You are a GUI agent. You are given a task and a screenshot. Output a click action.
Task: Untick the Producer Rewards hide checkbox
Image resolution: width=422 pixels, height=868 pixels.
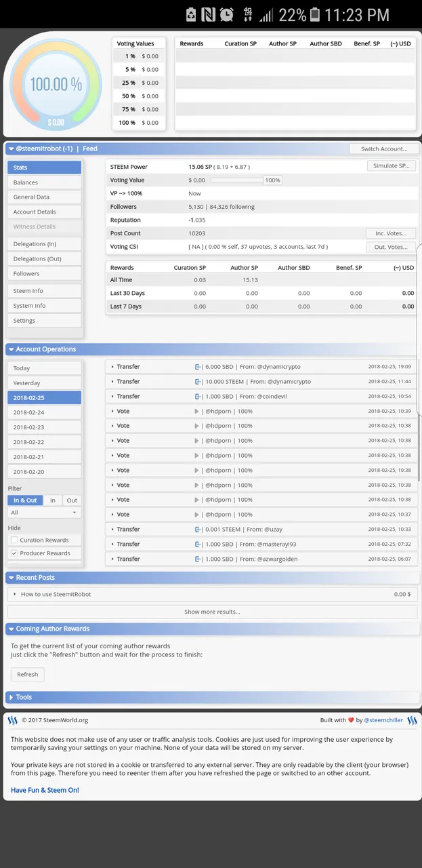pos(14,553)
